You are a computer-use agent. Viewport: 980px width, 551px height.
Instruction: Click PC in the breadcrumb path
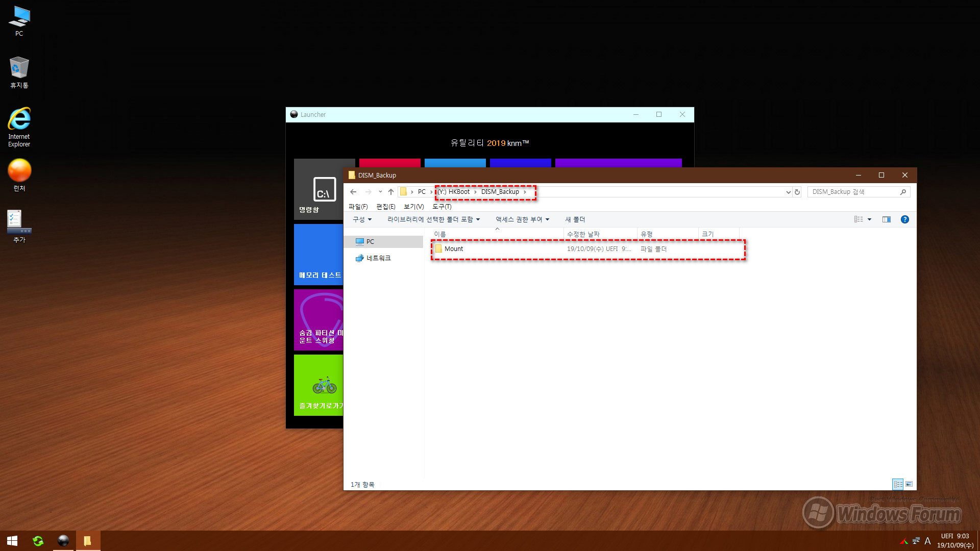click(x=422, y=192)
